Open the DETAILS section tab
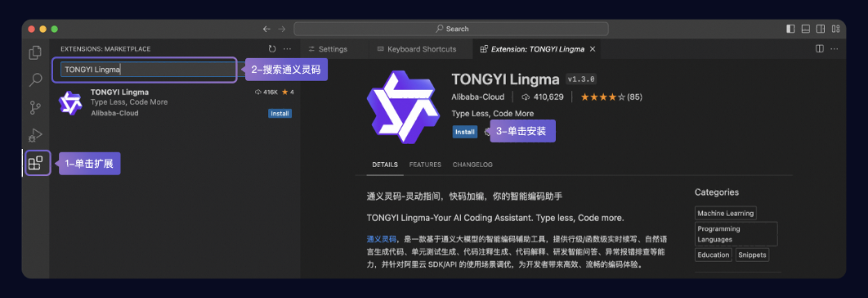Image resolution: width=868 pixels, height=298 pixels. point(385,165)
